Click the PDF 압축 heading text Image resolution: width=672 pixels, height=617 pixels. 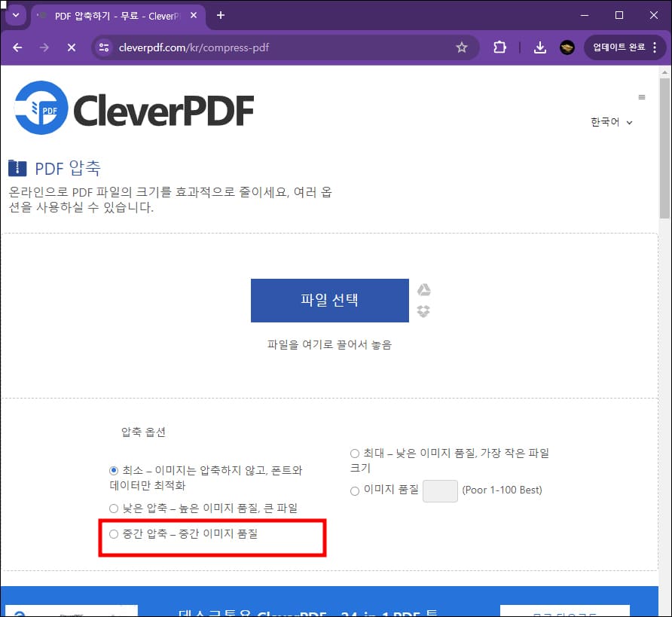tap(68, 168)
